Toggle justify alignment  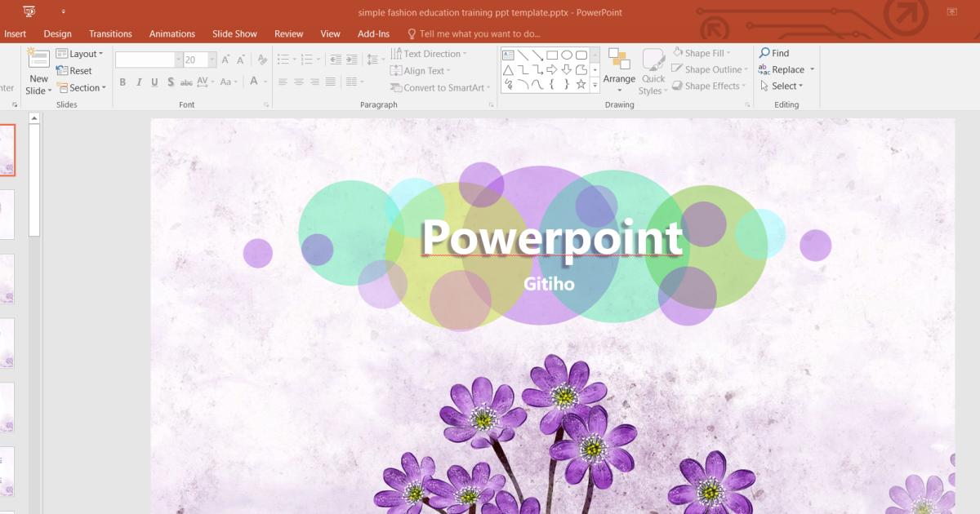pos(330,82)
